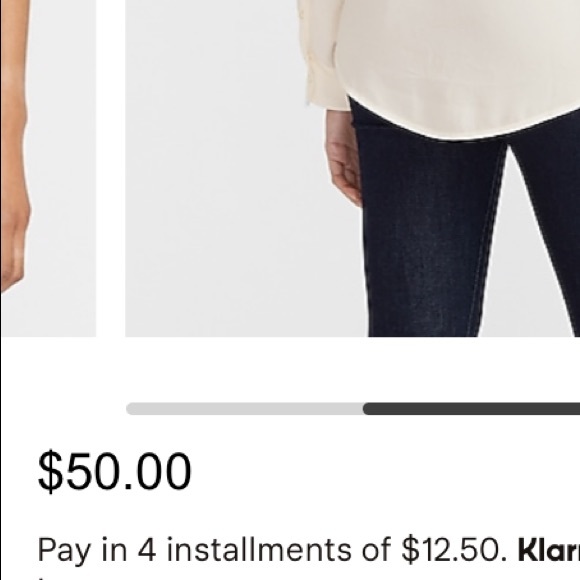This screenshot has height=580, width=580.
Task: Click the $12.50 installment amount
Action: click(453, 550)
